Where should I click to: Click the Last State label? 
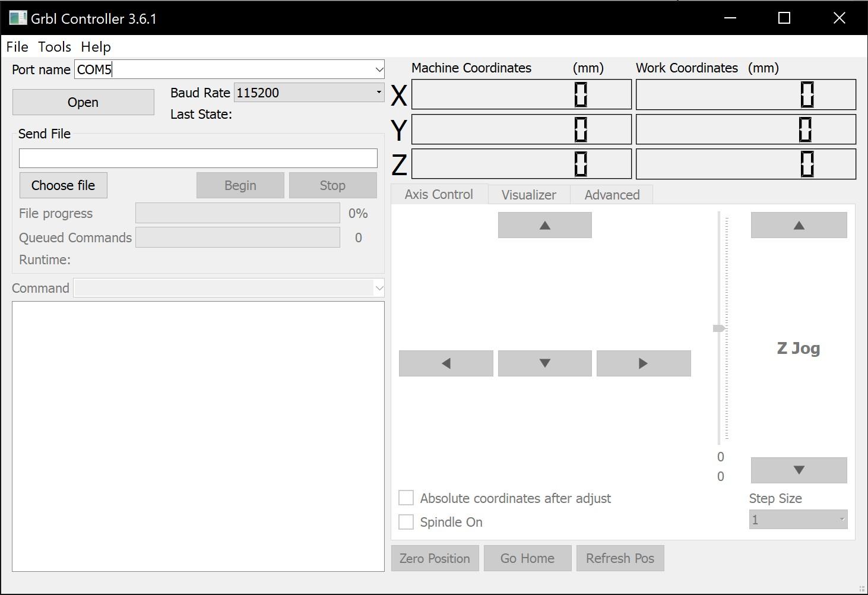pos(201,114)
